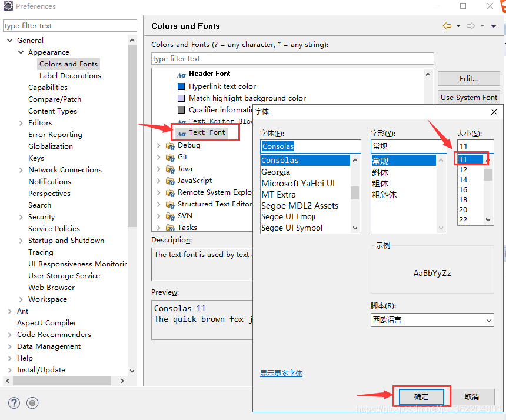Screen dimensions: 506x420
Task: Expand the Java category
Action: tap(158, 169)
